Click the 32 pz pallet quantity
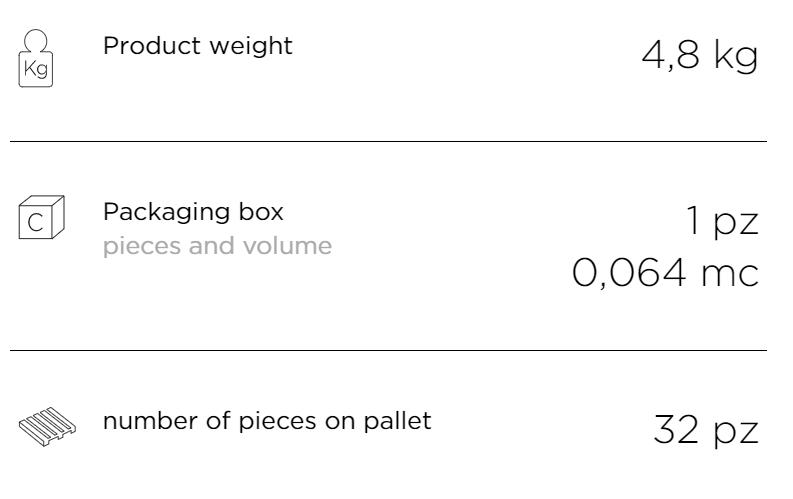 706,430
